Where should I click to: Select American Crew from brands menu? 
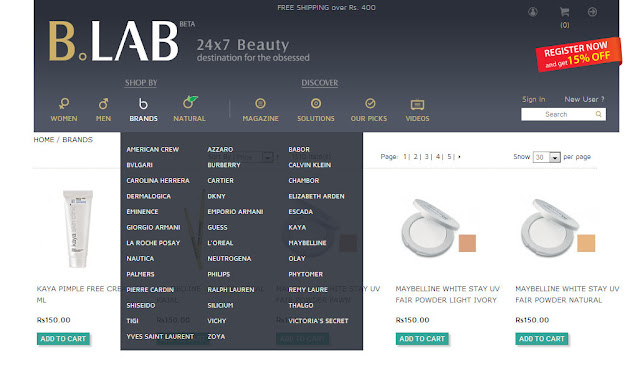tap(153, 149)
